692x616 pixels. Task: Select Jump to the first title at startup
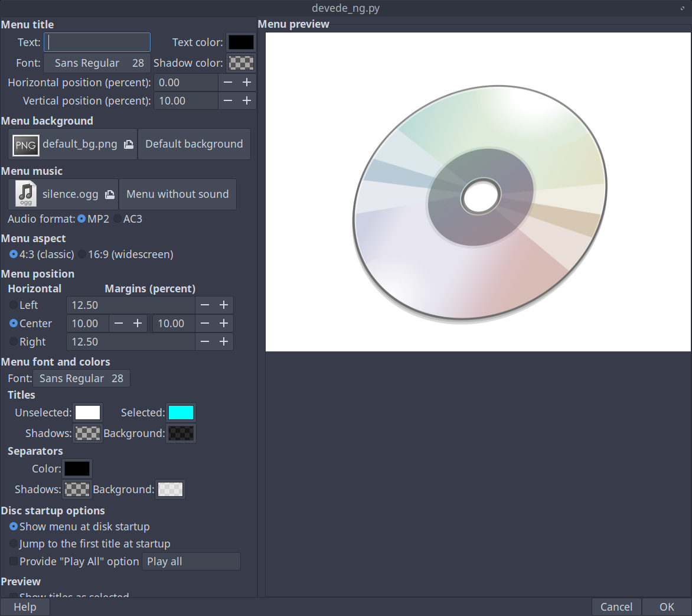click(x=14, y=544)
